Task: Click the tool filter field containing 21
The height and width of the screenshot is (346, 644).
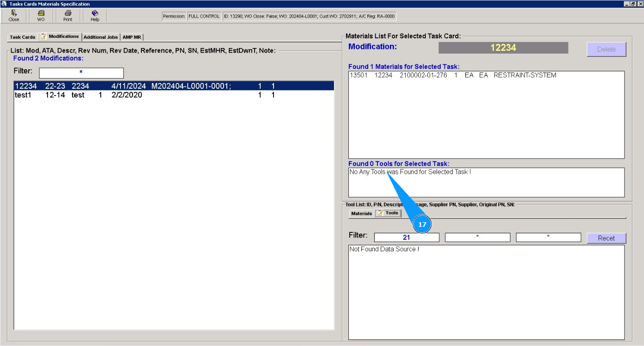Action: tap(407, 237)
